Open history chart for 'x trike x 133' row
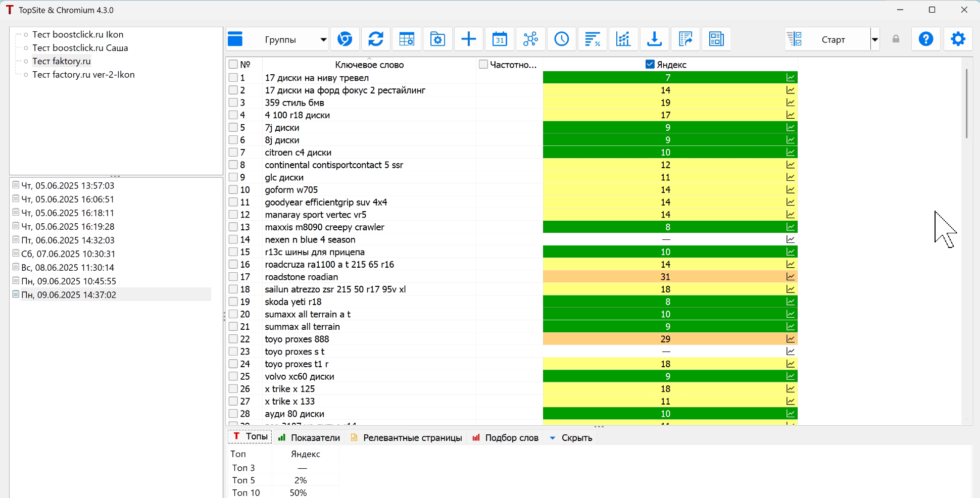 (791, 401)
